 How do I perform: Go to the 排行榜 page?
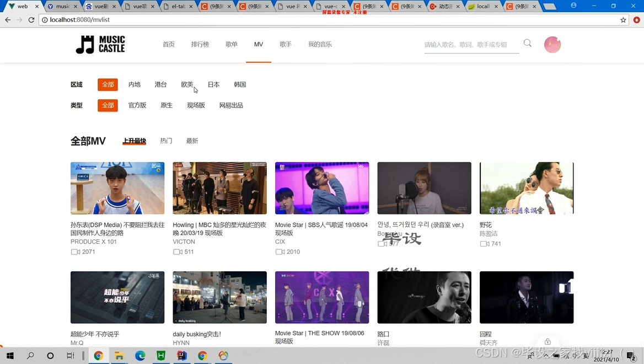point(200,44)
